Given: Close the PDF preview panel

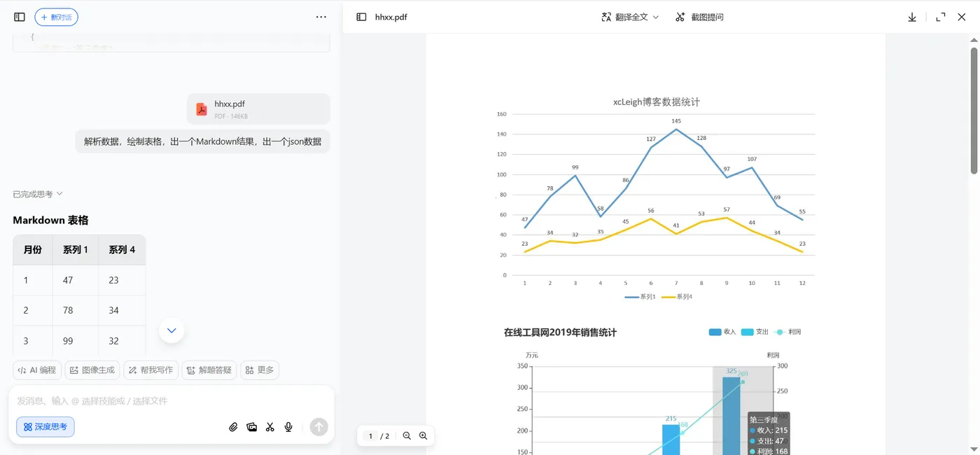Looking at the screenshot, I should pos(962,17).
